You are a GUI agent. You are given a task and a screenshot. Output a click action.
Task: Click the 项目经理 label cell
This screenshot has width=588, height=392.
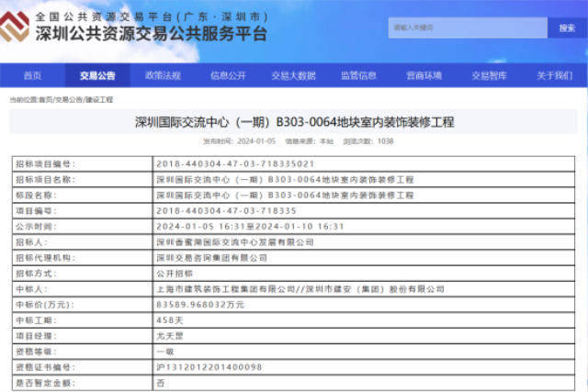(83, 336)
